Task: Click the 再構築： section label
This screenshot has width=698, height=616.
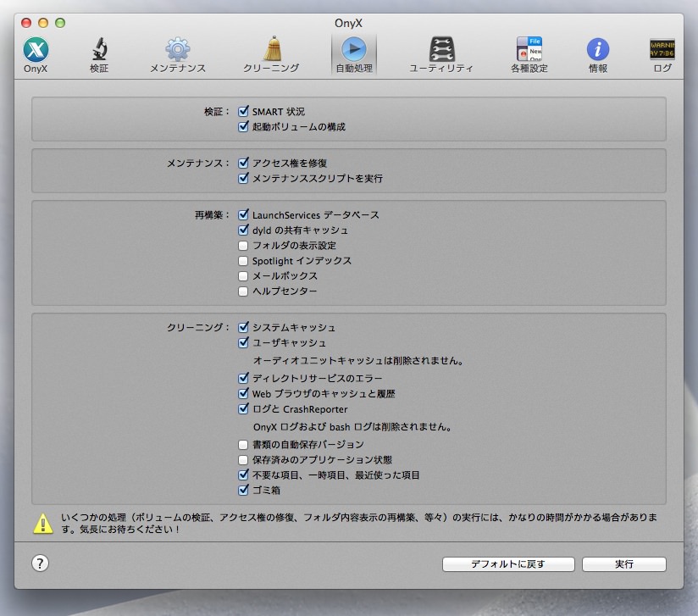Action: coord(213,215)
